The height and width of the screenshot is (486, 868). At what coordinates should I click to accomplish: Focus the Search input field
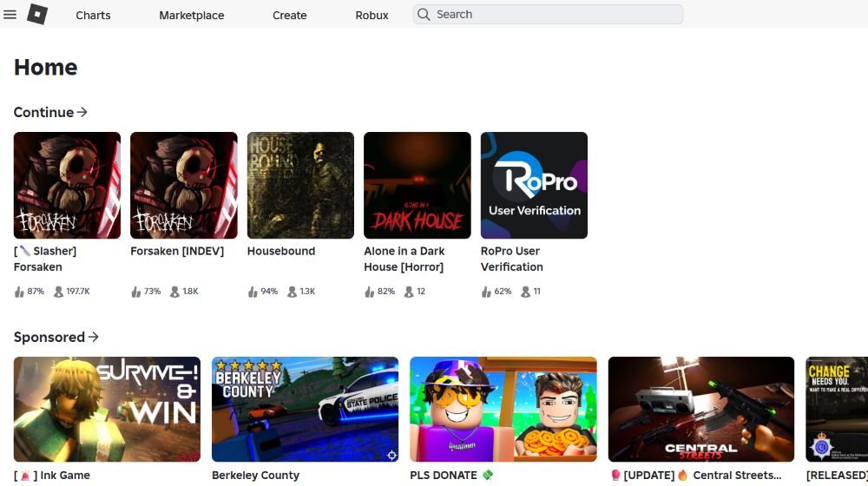click(x=548, y=15)
